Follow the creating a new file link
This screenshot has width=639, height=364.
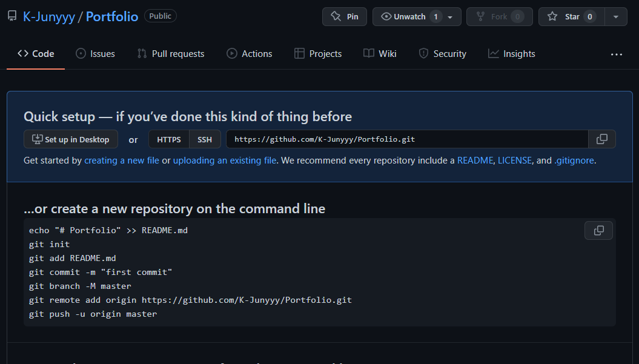pos(122,160)
